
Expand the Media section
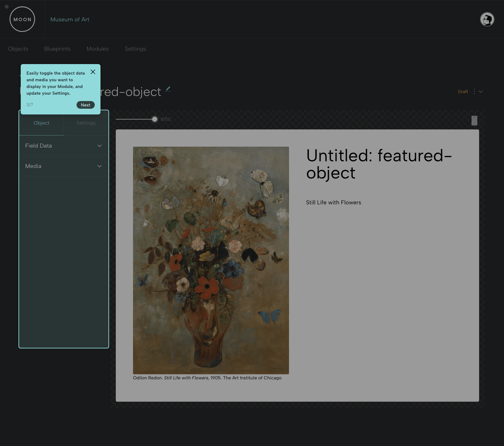(64, 166)
